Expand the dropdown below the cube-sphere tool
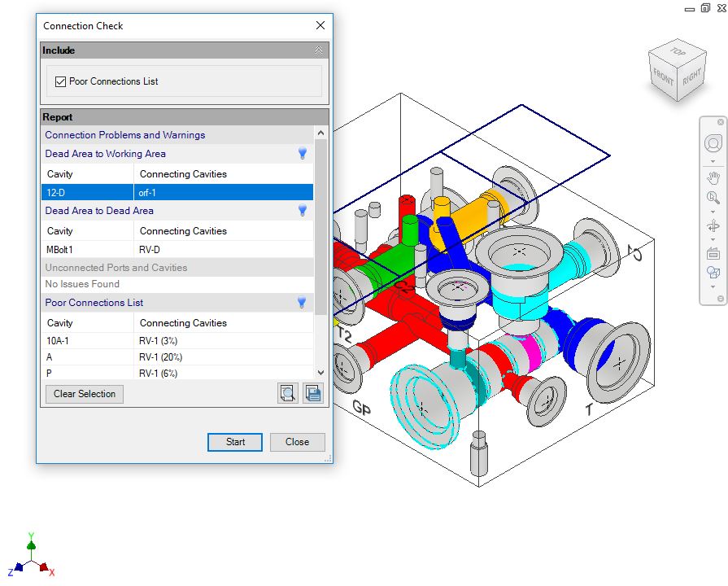 713,286
